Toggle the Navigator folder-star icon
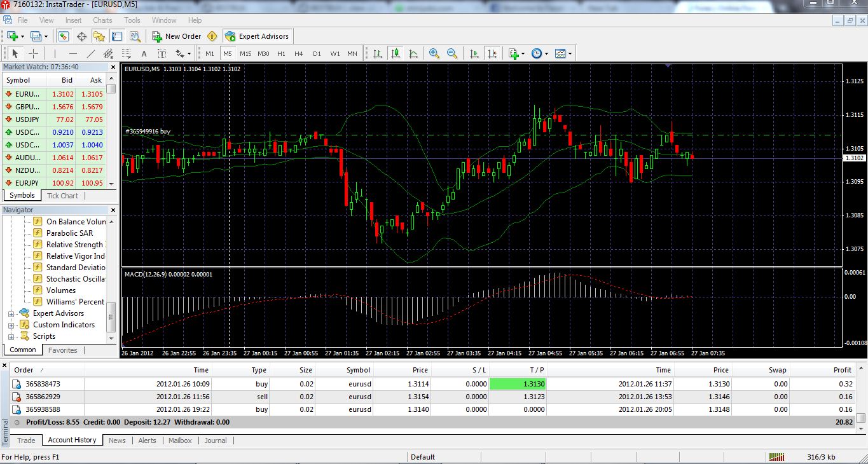868x464 pixels. coord(99,36)
